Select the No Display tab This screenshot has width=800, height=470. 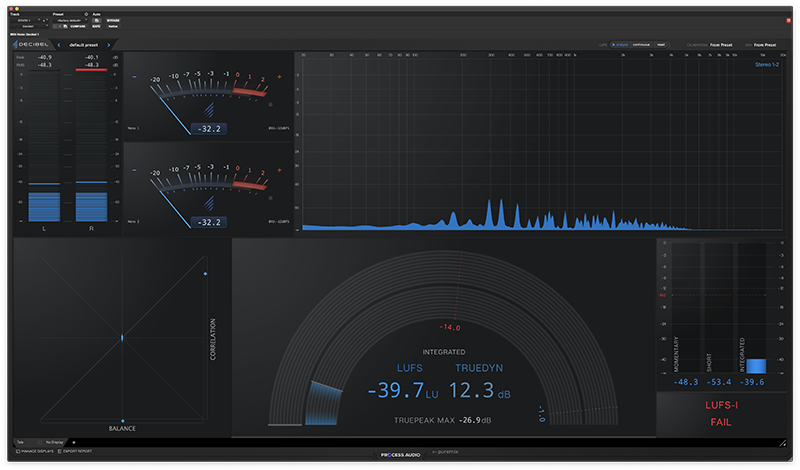click(53, 441)
